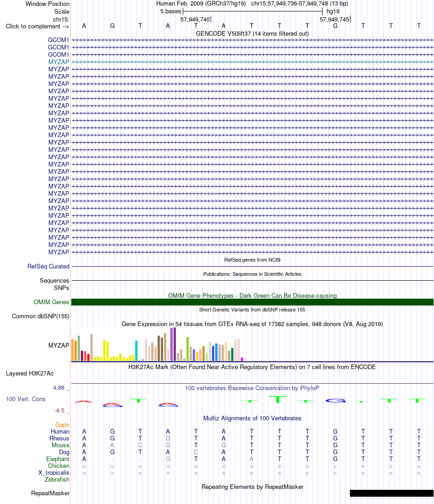This screenshot has width=434, height=504.
Task: Click the 'hg19' text beside scale bar
Action: [x=333, y=11]
